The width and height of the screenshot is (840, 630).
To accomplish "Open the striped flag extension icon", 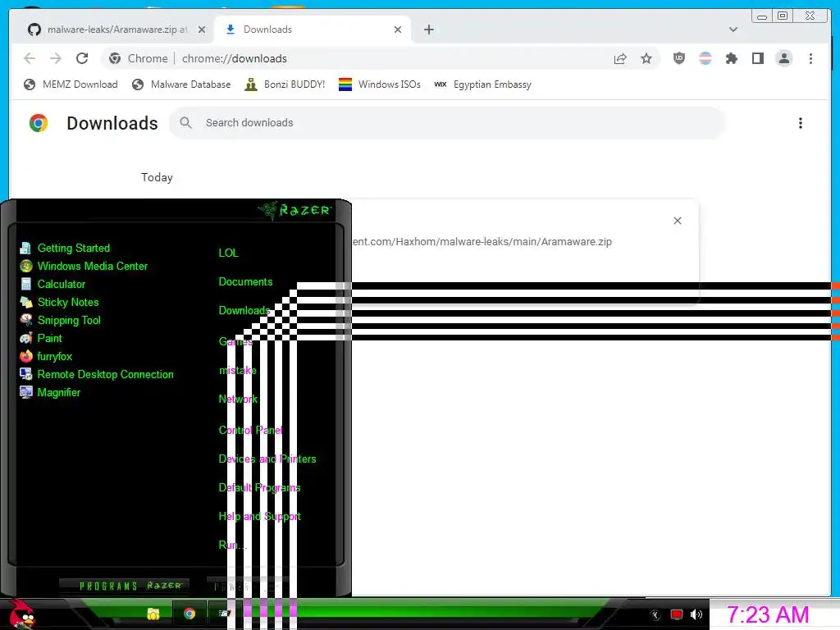I will tap(705, 58).
